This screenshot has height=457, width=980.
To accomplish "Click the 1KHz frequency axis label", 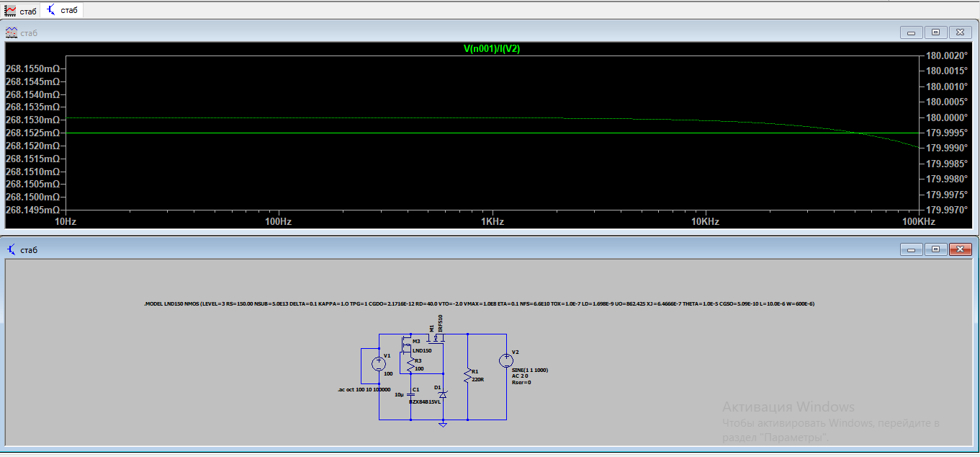I will tap(492, 221).
